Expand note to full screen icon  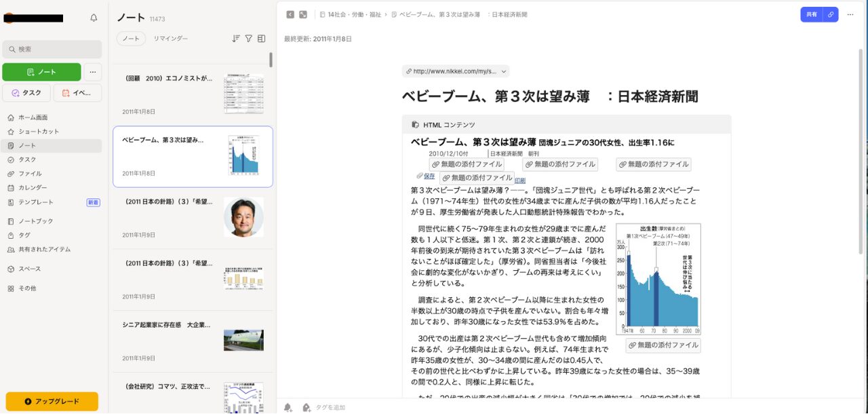coord(303,14)
